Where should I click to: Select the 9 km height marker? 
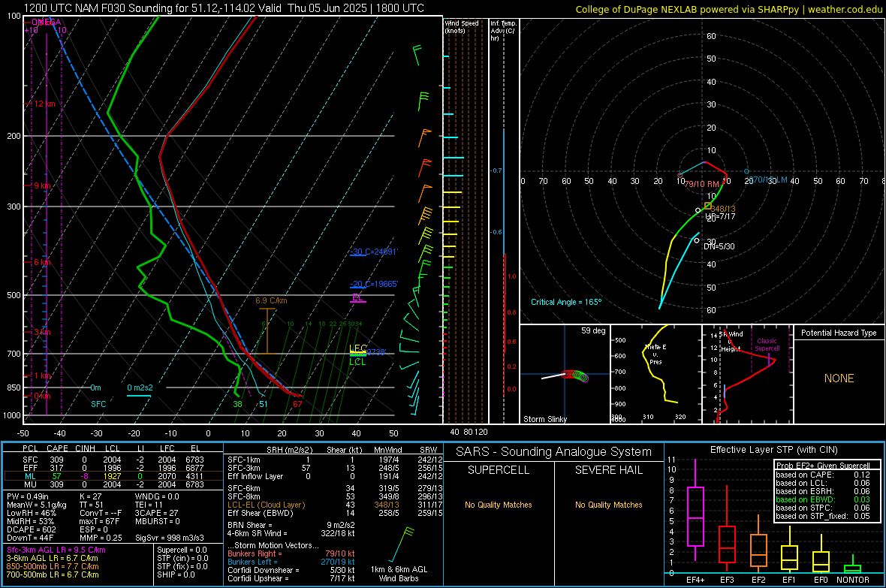(x=41, y=185)
